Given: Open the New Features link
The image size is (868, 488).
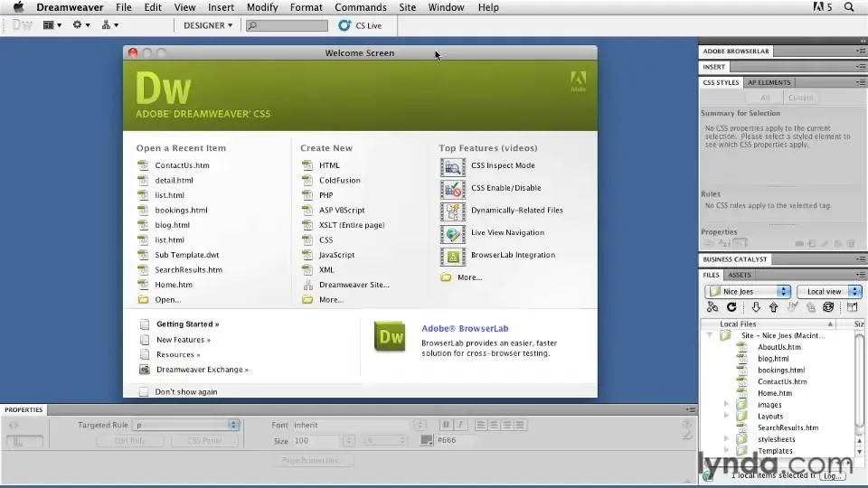Looking at the screenshot, I should [x=184, y=340].
